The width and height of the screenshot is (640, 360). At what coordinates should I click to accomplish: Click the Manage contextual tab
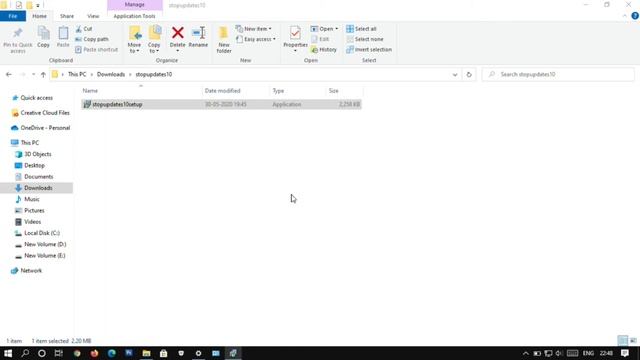[135, 5]
